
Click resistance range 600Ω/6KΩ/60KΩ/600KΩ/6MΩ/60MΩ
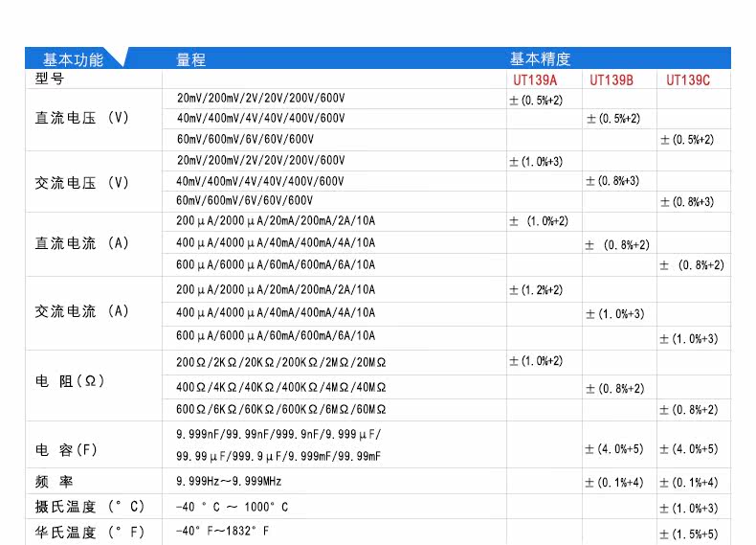click(x=280, y=409)
